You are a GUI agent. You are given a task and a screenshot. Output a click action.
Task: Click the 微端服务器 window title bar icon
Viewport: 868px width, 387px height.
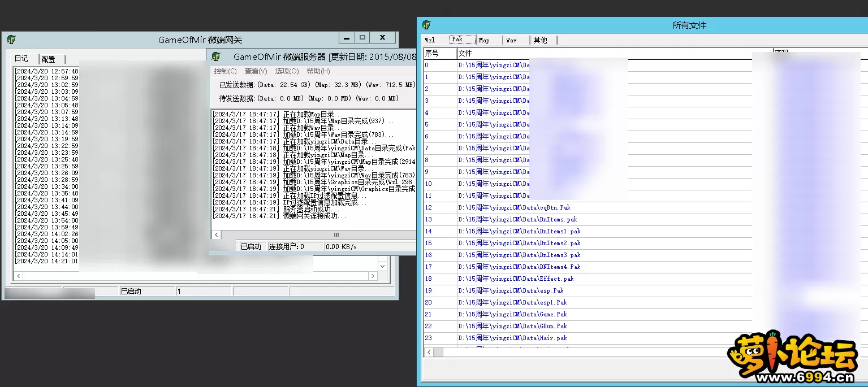(x=216, y=56)
